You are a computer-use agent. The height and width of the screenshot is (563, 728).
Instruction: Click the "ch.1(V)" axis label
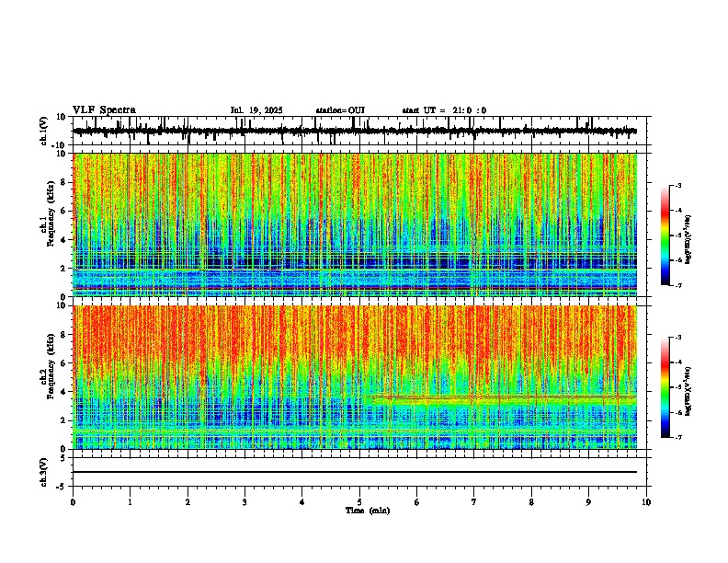(x=44, y=131)
